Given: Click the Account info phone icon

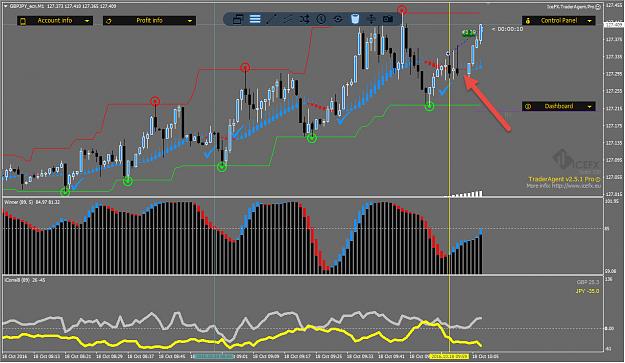Looking at the screenshot, I should tap(23, 21).
